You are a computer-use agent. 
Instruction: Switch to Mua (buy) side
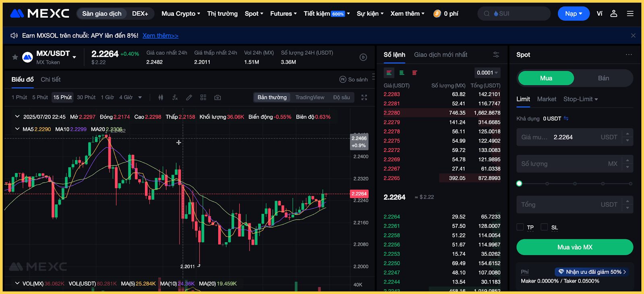[546, 78]
